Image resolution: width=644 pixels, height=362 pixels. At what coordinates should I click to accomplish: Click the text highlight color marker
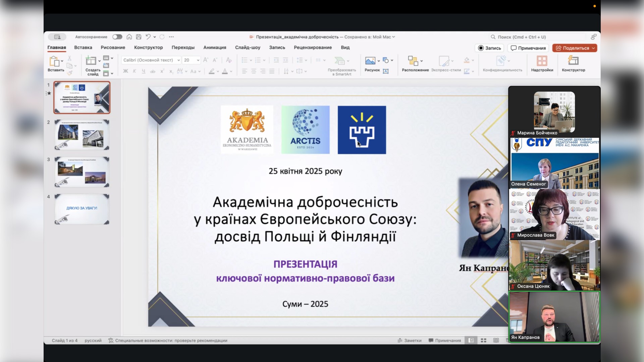click(212, 71)
